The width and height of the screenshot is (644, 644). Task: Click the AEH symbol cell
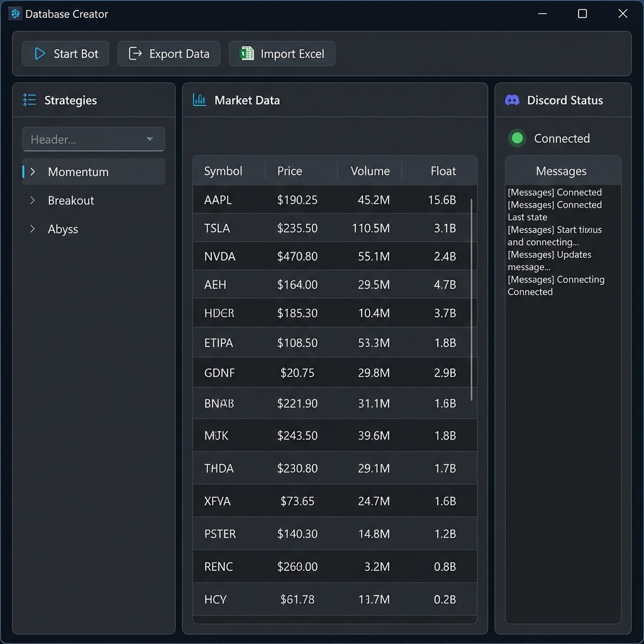click(215, 285)
